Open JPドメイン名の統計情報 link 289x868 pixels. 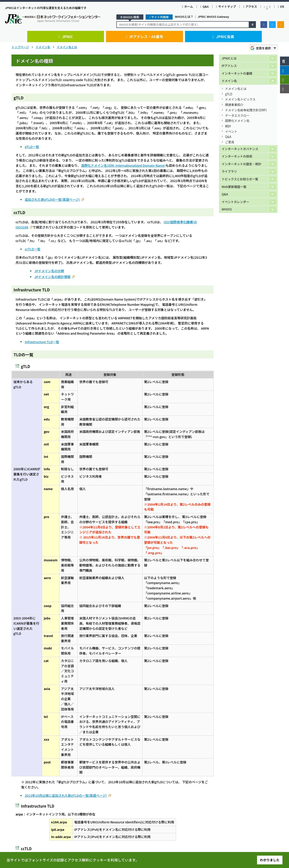tap(52, 277)
